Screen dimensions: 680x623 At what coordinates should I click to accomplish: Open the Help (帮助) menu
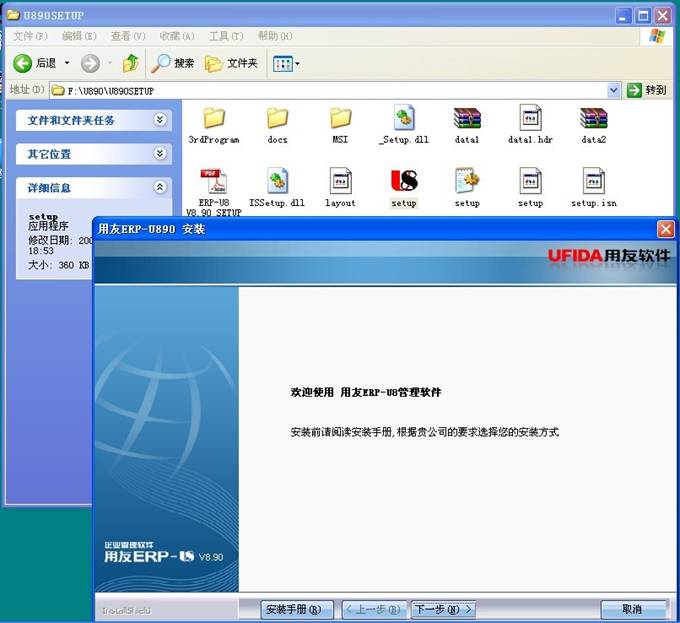(275, 36)
